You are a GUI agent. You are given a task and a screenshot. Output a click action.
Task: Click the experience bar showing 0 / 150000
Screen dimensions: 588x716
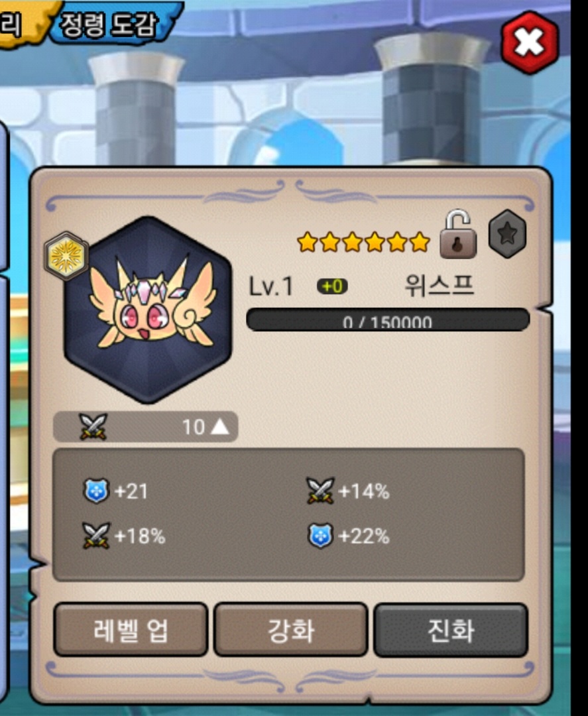point(388,320)
